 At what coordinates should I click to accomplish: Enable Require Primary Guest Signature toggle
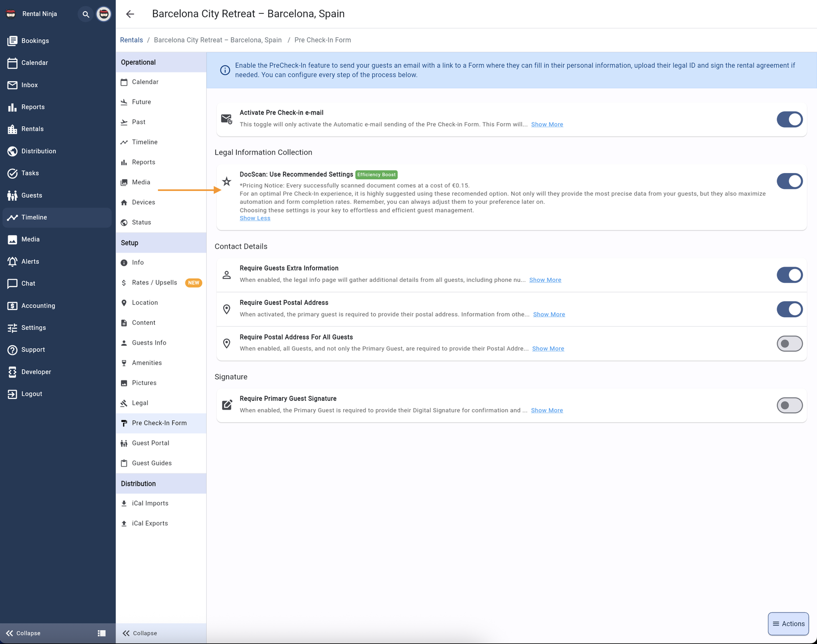(x=789, y=406)
